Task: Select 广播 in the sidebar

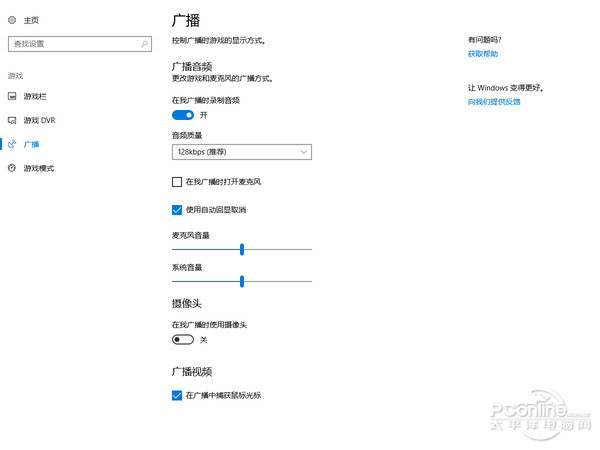Action: pos(31,144)
